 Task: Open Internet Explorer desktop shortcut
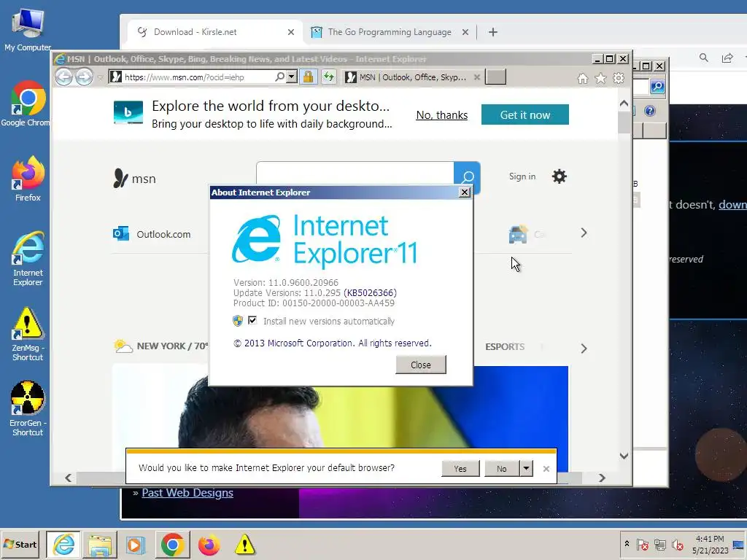tap(28, 259)
